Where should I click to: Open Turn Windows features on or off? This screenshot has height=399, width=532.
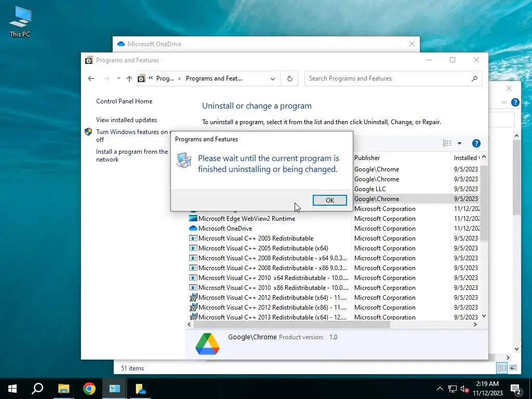pyautogui.click(x=132, y=136)
